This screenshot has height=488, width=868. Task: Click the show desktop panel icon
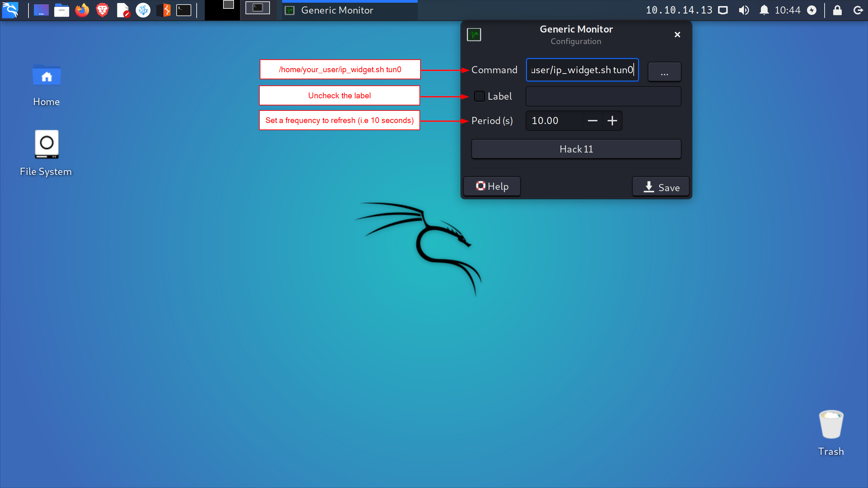[x=41, y=10]
